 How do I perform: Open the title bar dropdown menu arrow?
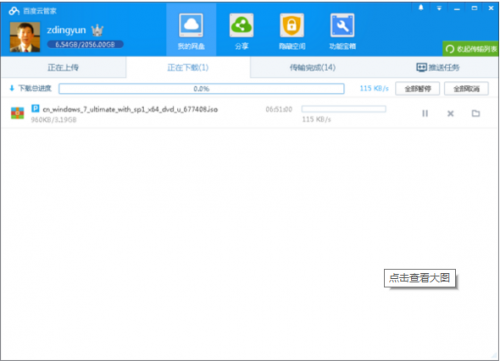point(439,8)
